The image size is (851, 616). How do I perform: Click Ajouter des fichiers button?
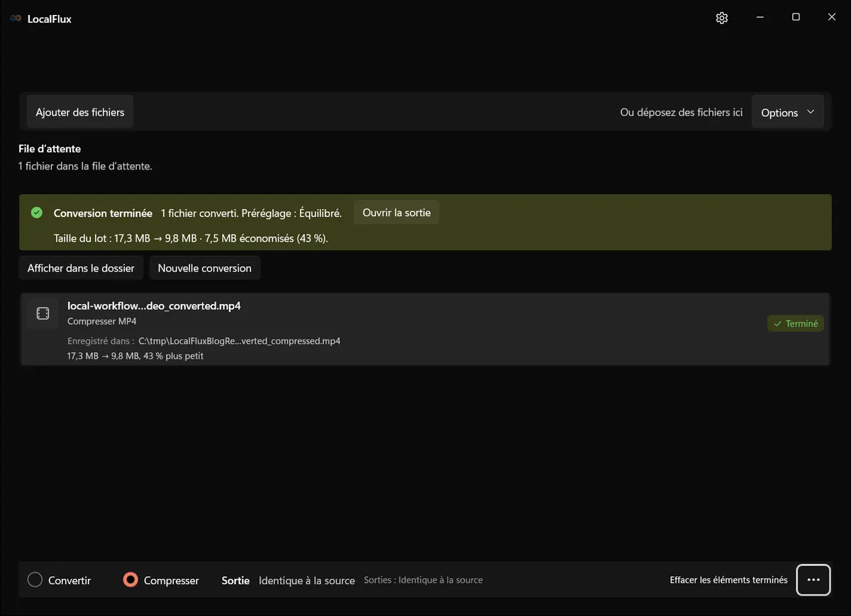point(80,112)
